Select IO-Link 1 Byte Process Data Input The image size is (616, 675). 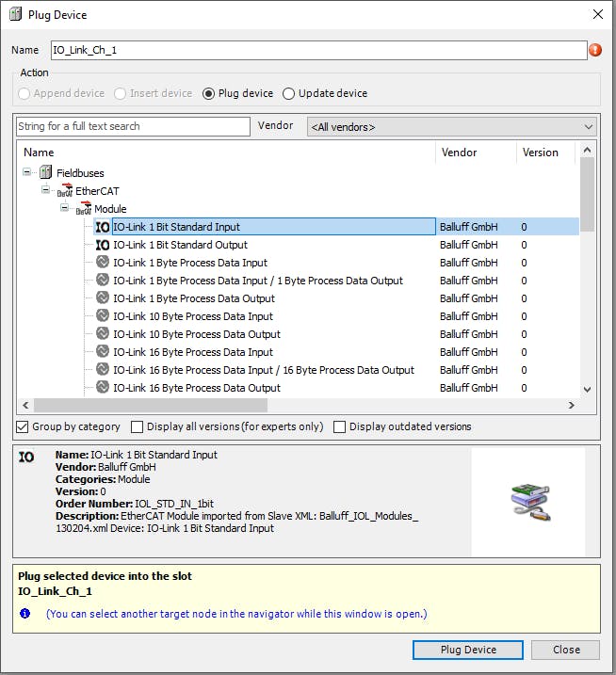[336, 263]
